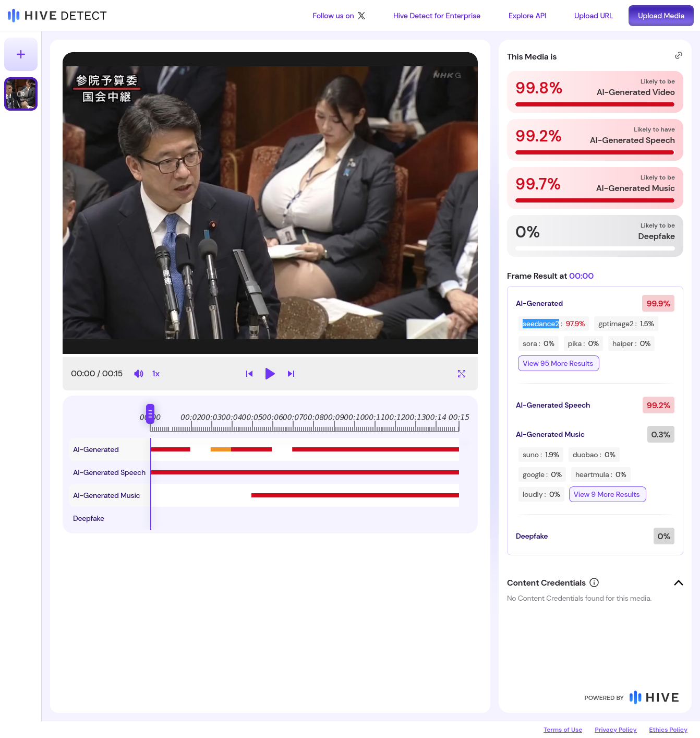
Task: Enter fullscreen video mode
Action: 462,374
